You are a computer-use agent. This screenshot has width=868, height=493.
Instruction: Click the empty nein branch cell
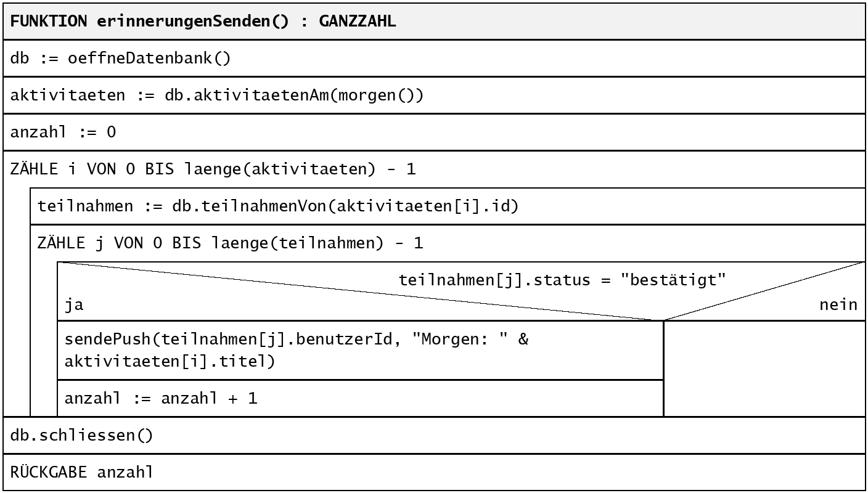point(764,369)
